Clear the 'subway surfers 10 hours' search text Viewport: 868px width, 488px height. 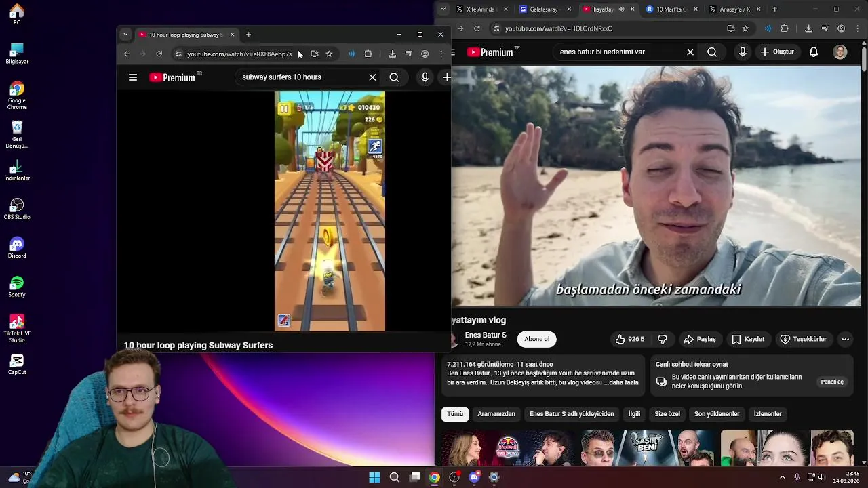pos(372,77)
